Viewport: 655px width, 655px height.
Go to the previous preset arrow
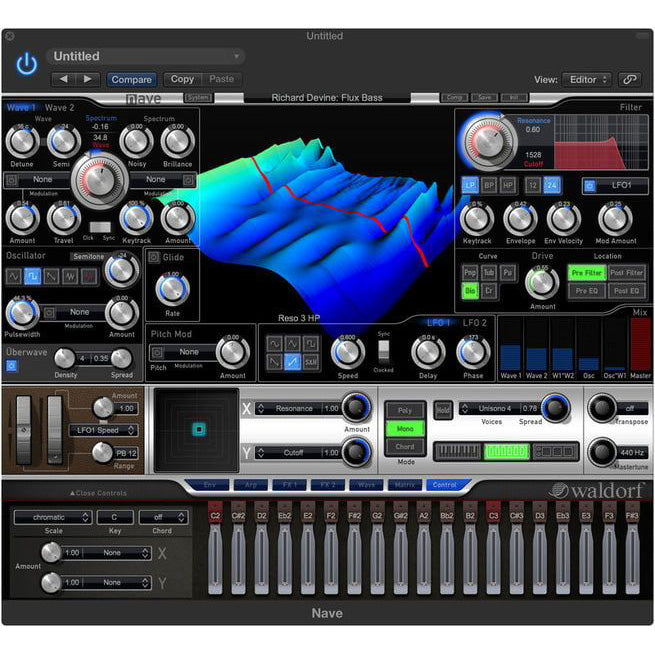64,79
